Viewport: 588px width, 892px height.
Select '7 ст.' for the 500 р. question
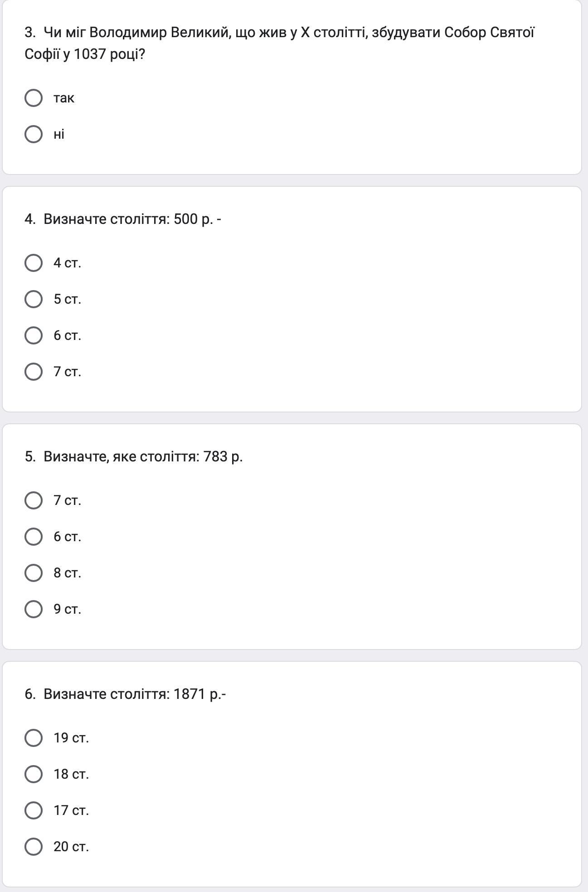tap(34, 372)
